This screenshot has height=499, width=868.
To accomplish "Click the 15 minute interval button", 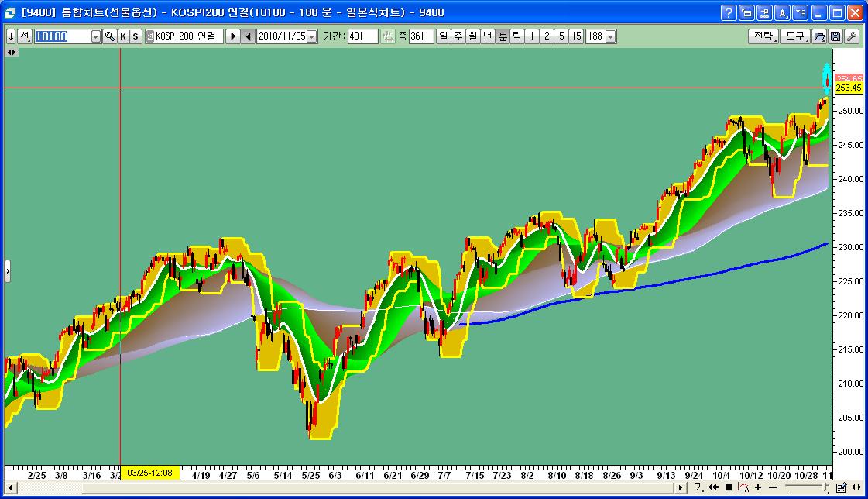I will 576,36.
